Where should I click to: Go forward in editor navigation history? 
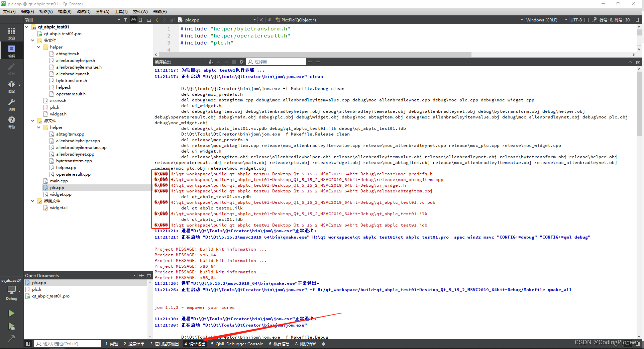click(165, 20)
